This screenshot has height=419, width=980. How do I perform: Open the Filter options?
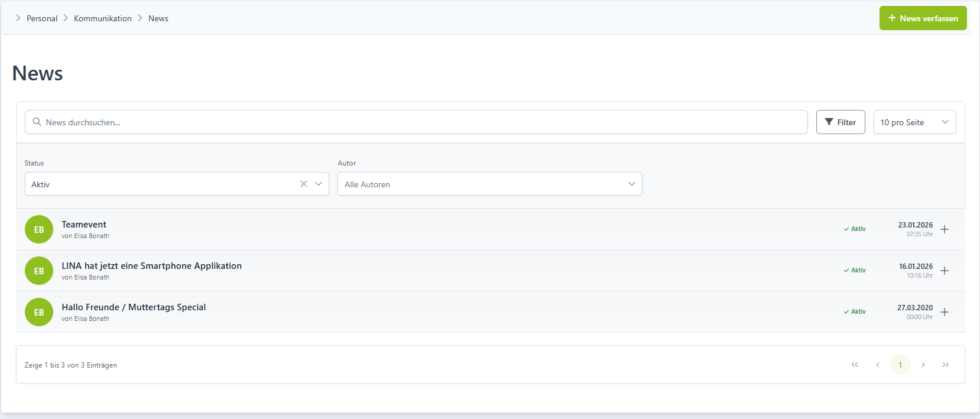coord(841,122)
